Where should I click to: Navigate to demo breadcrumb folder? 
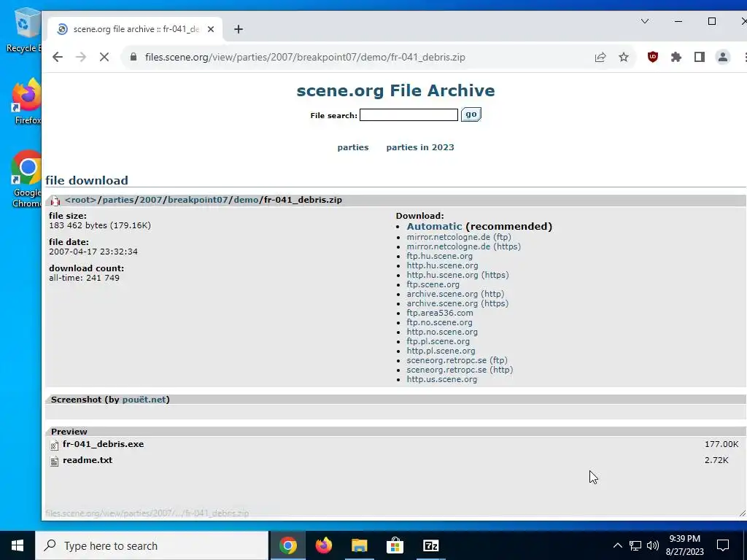click(246, 200)
